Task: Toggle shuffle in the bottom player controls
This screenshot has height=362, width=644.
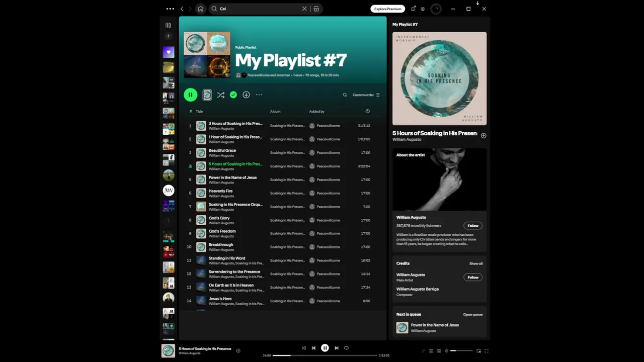Action: 303,348
